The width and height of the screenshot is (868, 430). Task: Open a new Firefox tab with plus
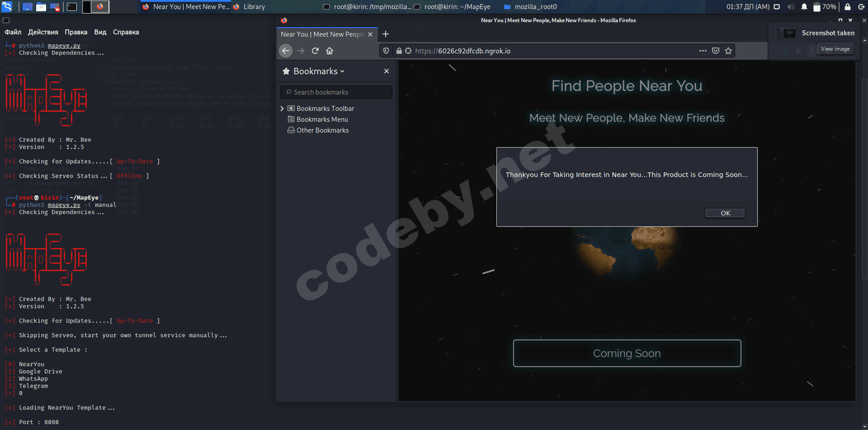coord(386,34)
